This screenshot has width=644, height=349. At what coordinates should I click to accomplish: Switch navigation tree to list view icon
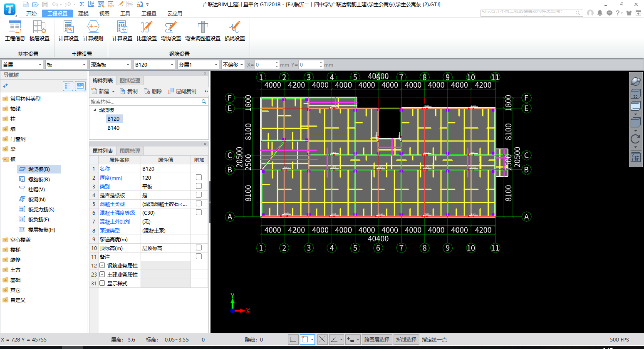[68, 86]
